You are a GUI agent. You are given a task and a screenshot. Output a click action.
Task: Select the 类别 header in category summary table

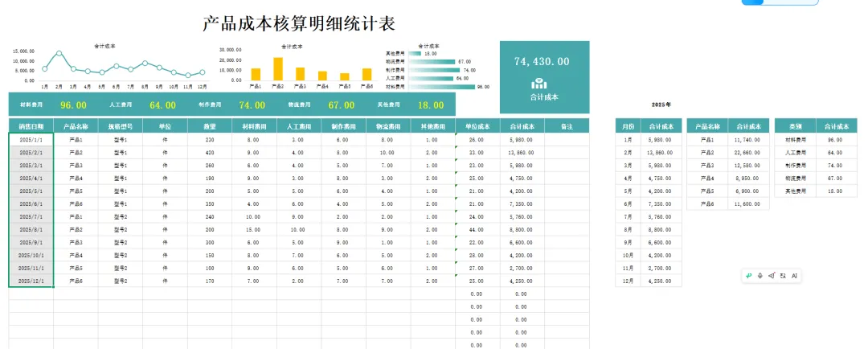tap(795, 126)
